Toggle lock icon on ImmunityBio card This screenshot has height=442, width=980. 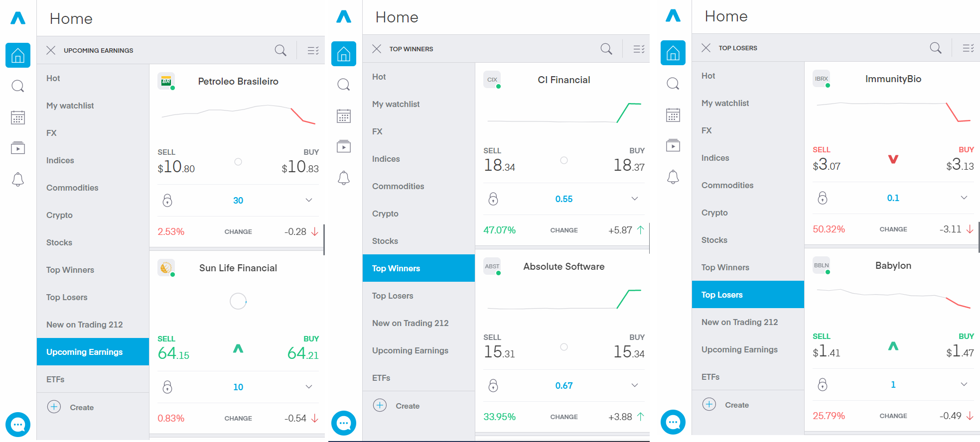pyautogui.click(x=823, y=198)
